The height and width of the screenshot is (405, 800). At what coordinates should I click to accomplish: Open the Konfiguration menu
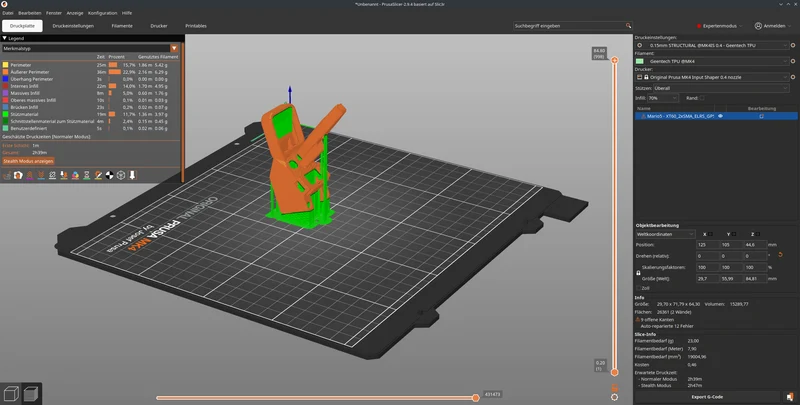[102, 13]
